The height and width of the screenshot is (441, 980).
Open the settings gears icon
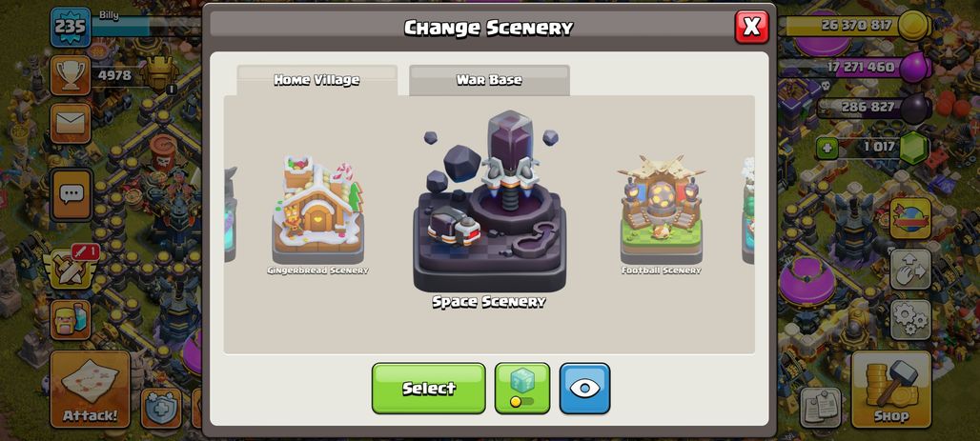click(x=910, y=319)
